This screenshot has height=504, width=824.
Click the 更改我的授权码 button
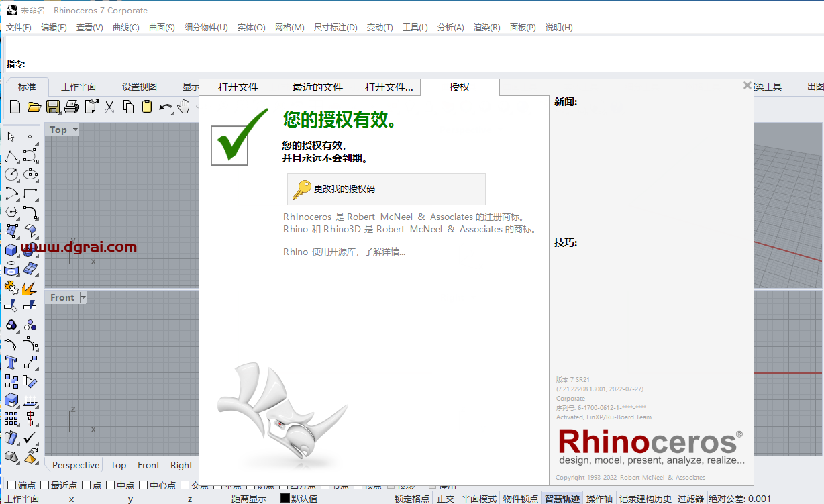[386, 189]
